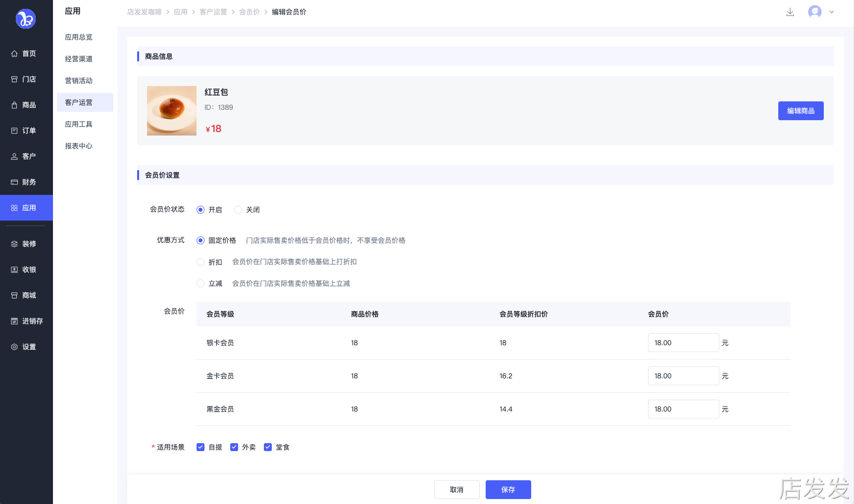The image size is (854, 504).
Task: Click the grid icon beside 应用
Action: click(x=14, y=208)
